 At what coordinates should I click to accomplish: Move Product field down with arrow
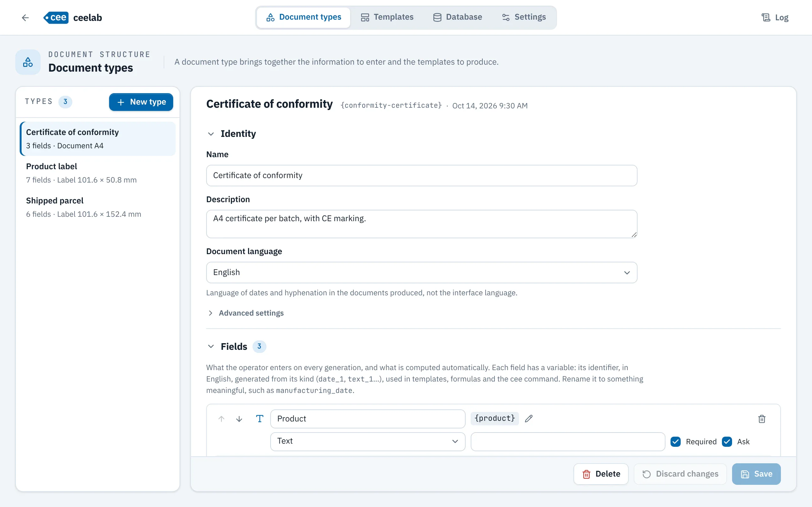[239, 419]
